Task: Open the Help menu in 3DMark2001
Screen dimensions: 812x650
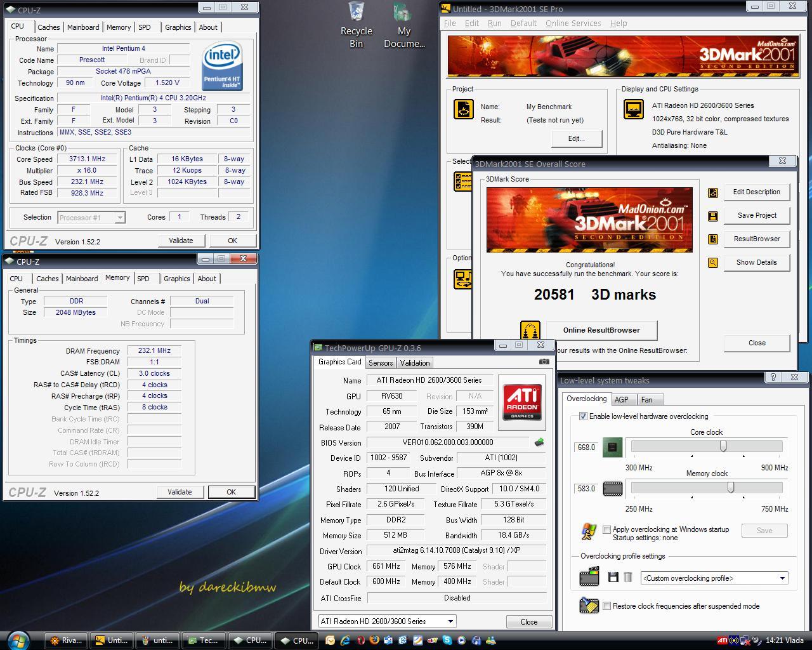Action: [x=619, y=23]
